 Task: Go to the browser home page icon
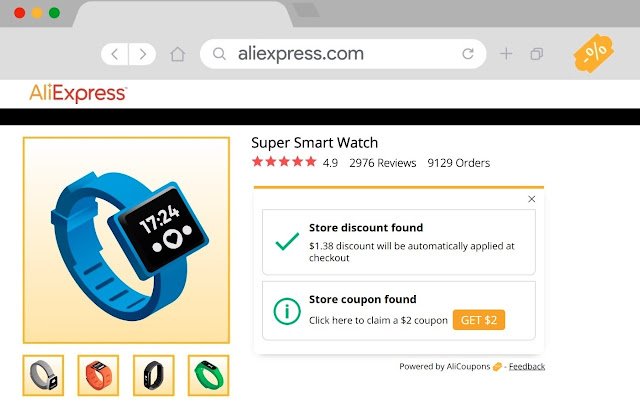(x=178, y=54)
